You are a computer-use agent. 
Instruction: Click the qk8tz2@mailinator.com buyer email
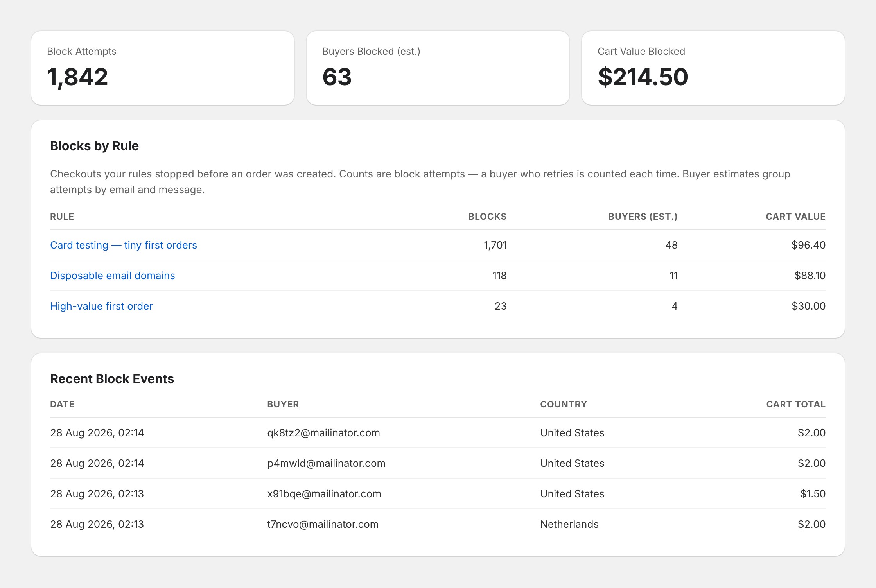(323, 433)
